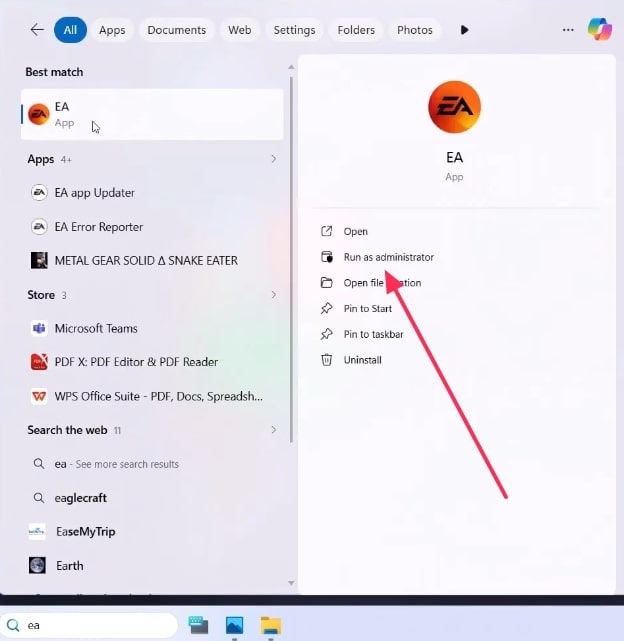Open the EA app Updater result
Image resolution: width=624 pixels, height=641 pixels.
pos(152,193)
